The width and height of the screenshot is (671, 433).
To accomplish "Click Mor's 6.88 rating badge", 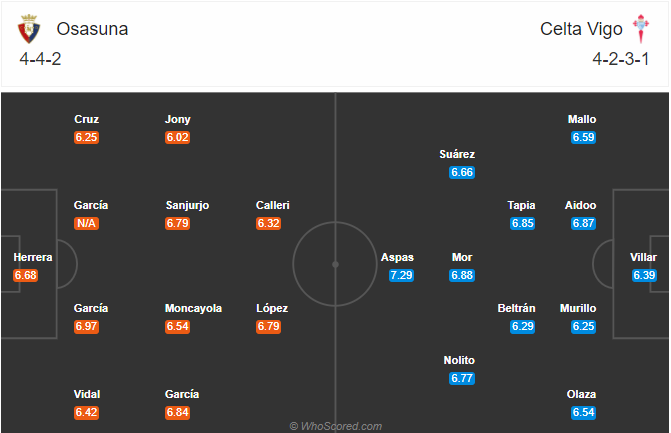I will click(x=462, y=275).
